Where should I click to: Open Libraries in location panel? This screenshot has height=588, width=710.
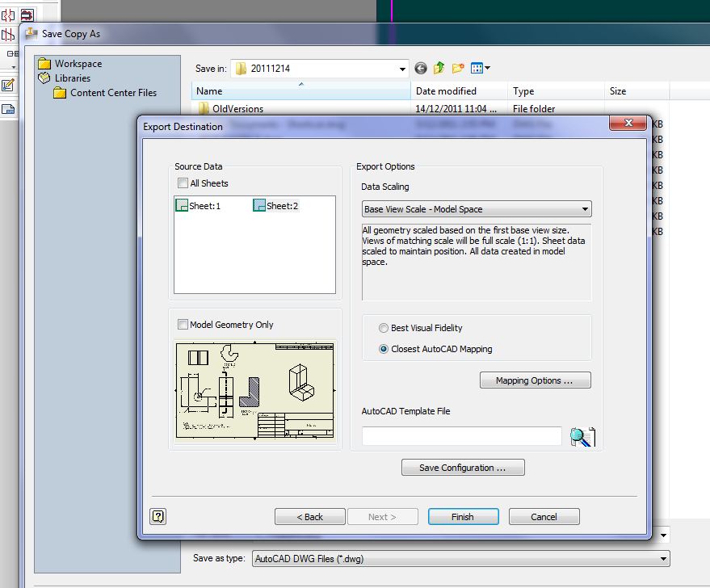tap(65, 78)
